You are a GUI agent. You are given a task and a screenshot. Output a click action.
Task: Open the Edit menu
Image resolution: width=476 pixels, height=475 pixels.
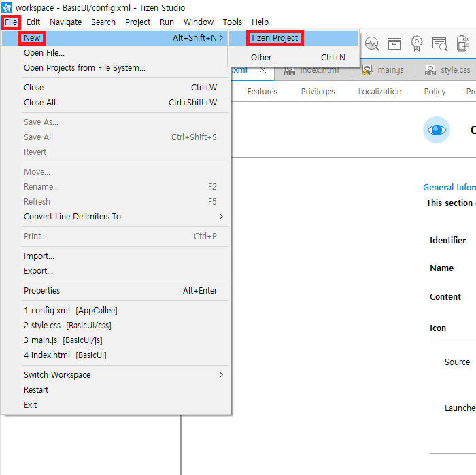33,22
